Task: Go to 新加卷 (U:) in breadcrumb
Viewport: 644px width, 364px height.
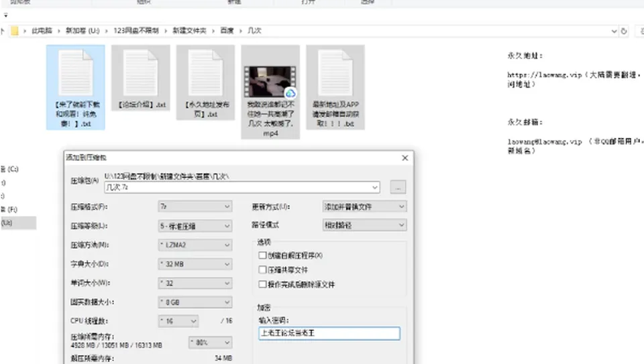Action: coord(83,31)
